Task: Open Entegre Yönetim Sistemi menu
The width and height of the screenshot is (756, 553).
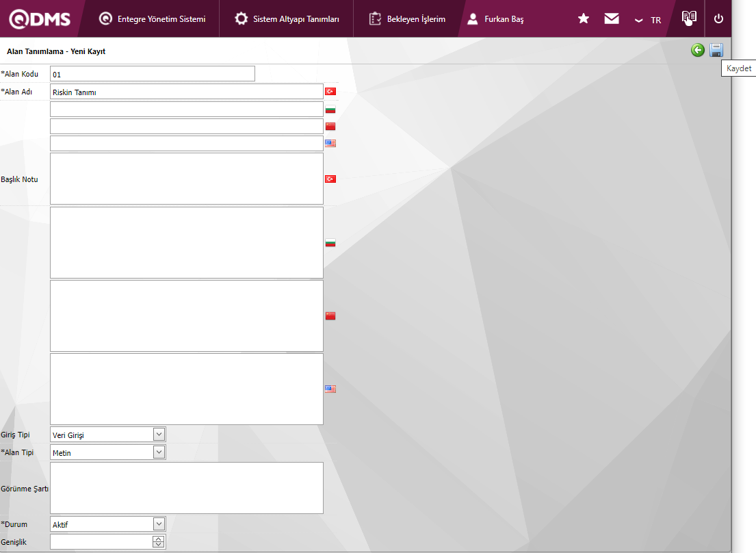Action: (152, 18)
